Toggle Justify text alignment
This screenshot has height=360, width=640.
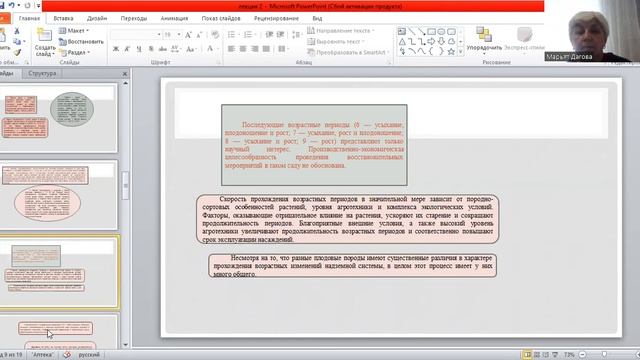pyautogui.click(x=266, y=49)
